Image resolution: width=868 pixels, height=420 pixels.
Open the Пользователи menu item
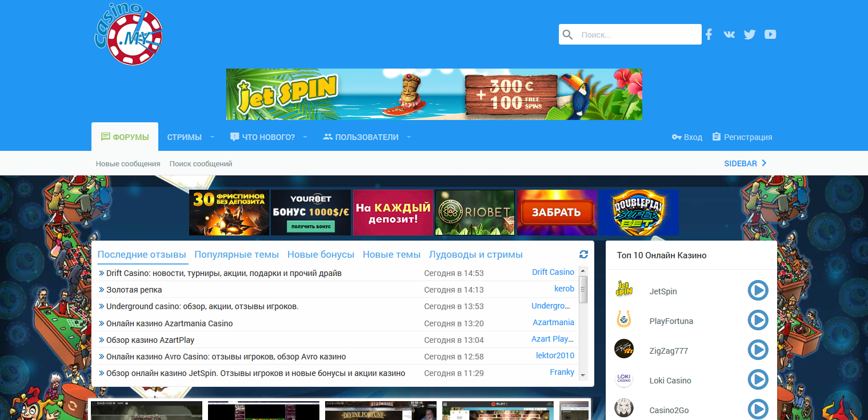click(x=361, y=137)
